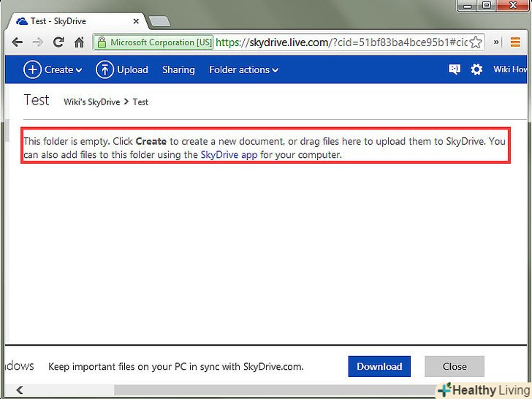Click the circled arrow Upload icon

(x=104, y=69)
